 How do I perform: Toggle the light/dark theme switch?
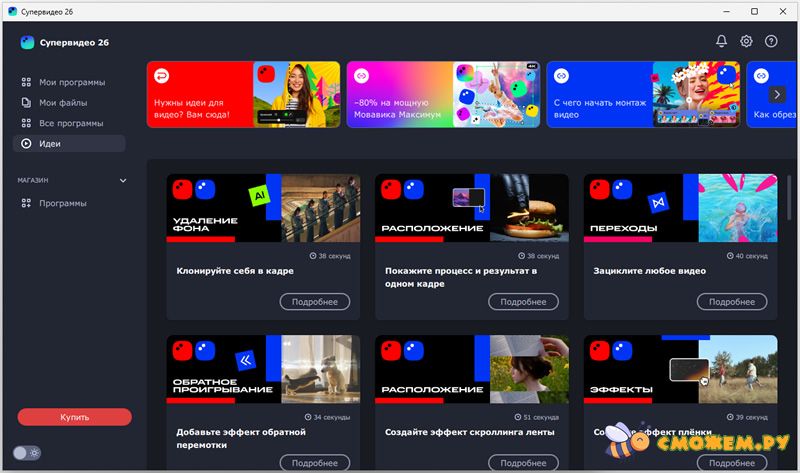click(27, 453)
